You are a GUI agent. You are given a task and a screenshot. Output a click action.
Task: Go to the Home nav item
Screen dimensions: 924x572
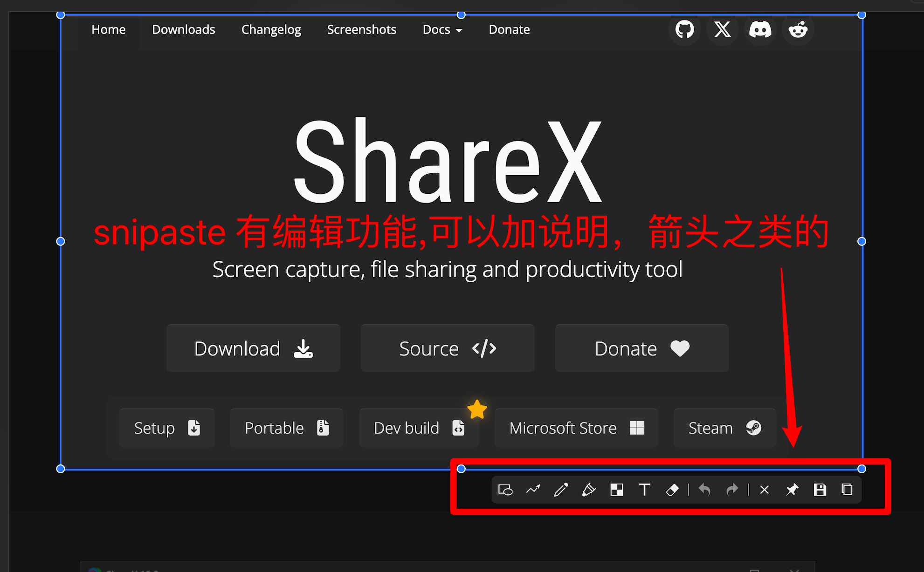tap(108, 29)
